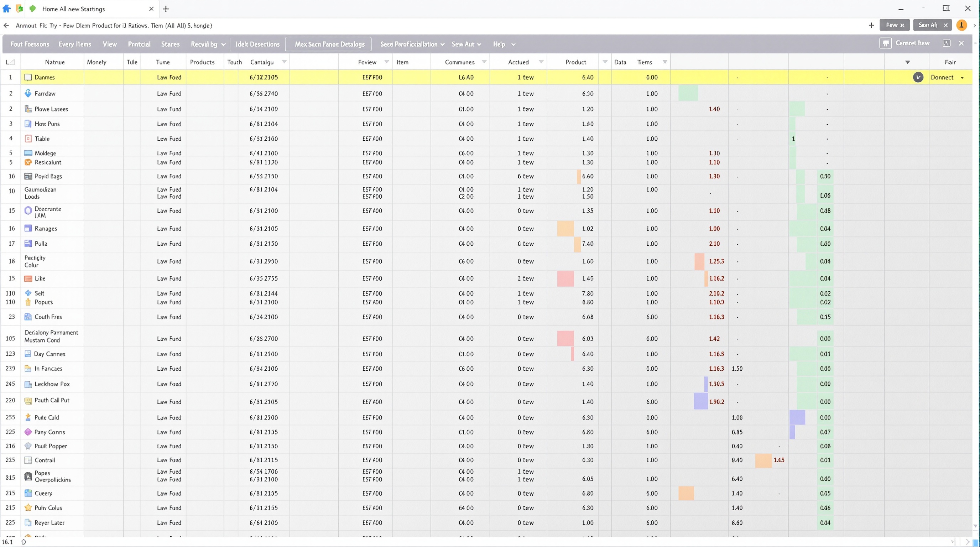Click the orange cell in Contrail row
Viewport: 980px width, 547px height.
763,460
